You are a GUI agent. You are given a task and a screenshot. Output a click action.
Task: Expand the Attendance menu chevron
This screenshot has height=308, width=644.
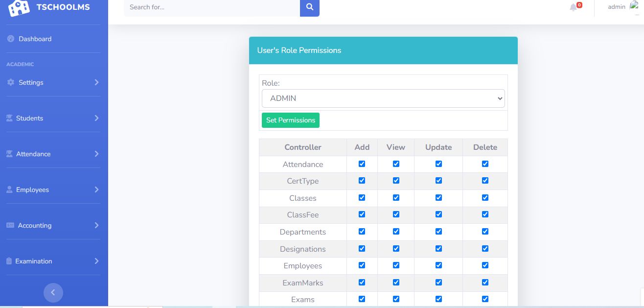tap(96, 154)
